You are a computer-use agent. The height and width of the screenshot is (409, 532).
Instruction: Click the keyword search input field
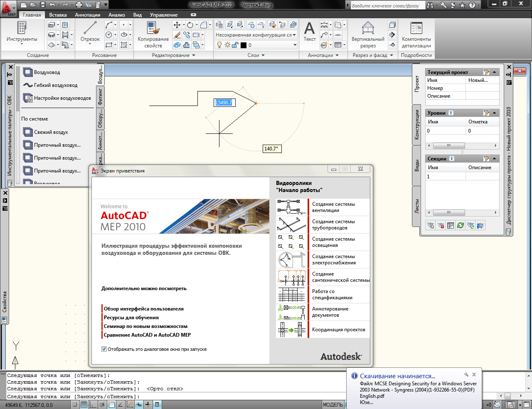click(387, 5)
